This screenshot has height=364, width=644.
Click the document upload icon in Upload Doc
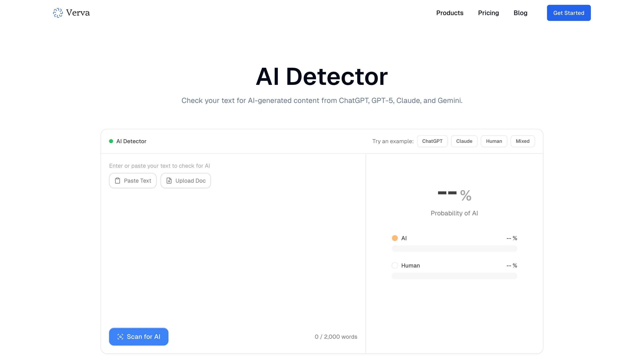pos(169,181)
